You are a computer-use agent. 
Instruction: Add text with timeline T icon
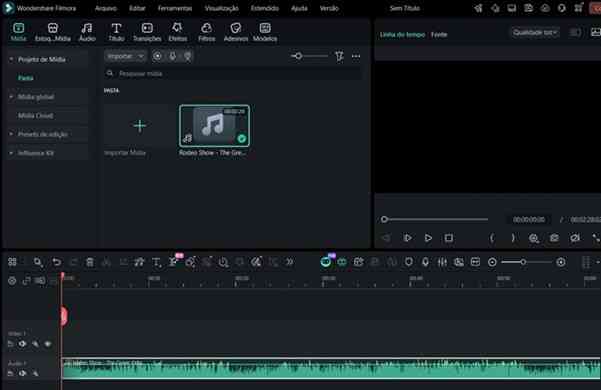coord(156,262)
